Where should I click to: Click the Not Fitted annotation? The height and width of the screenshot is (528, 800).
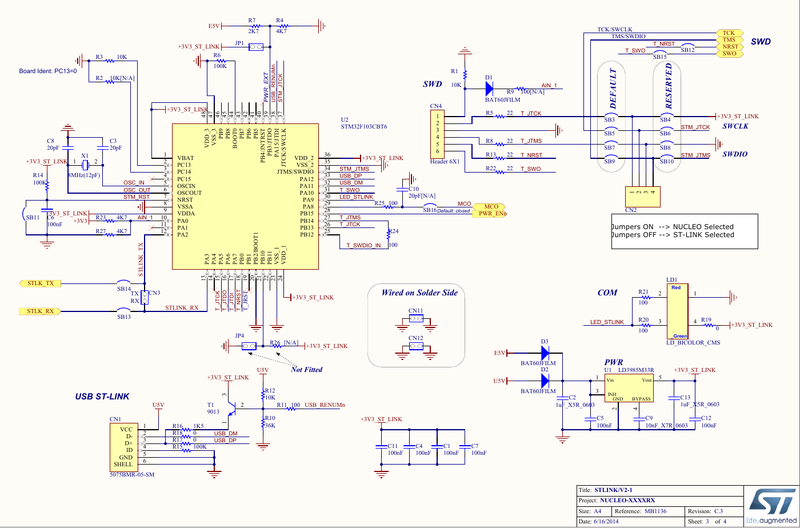point(306,369)
